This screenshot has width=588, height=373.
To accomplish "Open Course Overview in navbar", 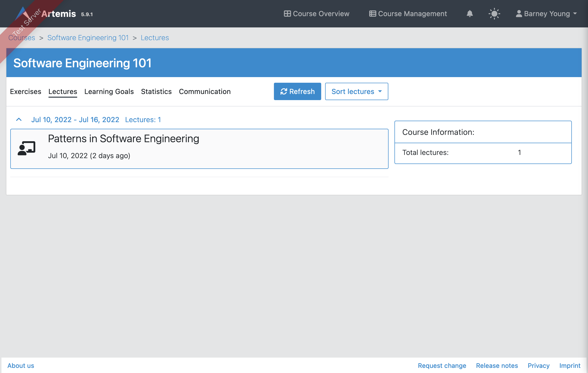I will pos(317,13).
